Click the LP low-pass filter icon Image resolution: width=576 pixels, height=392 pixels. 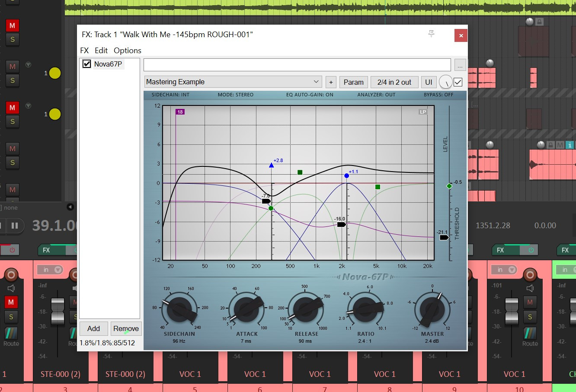[422, 112]
